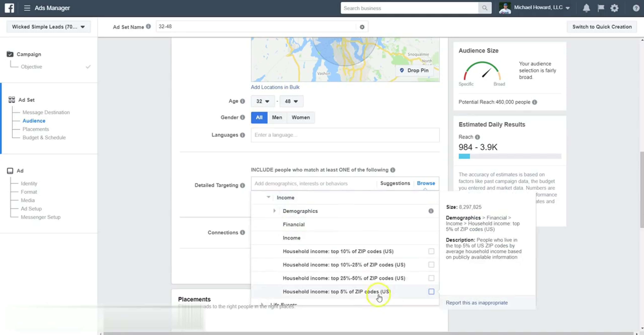Open the maximum age 48 dropdown

[x=291, y=101]
